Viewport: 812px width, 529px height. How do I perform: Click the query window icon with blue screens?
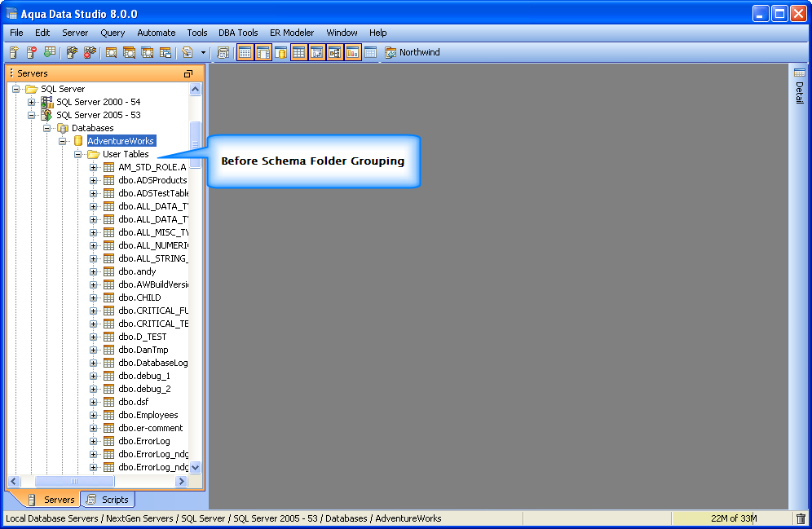(165, 52)
